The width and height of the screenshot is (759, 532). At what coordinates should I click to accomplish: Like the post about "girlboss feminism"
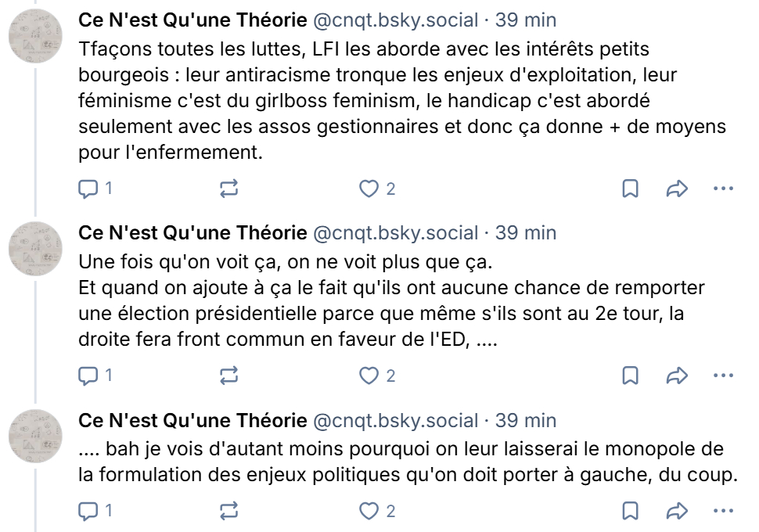369,189
